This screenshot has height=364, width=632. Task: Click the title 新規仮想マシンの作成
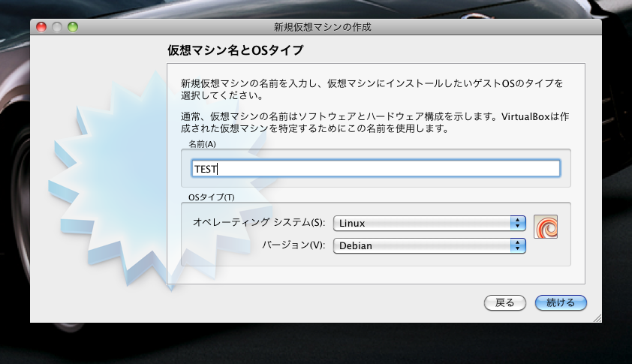click(x=323, y=27)
